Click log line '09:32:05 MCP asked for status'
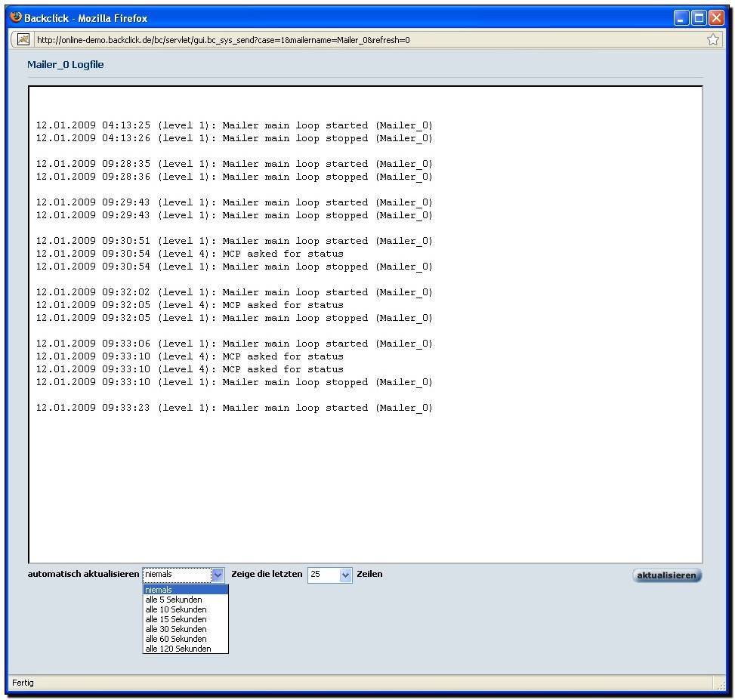 190,305
